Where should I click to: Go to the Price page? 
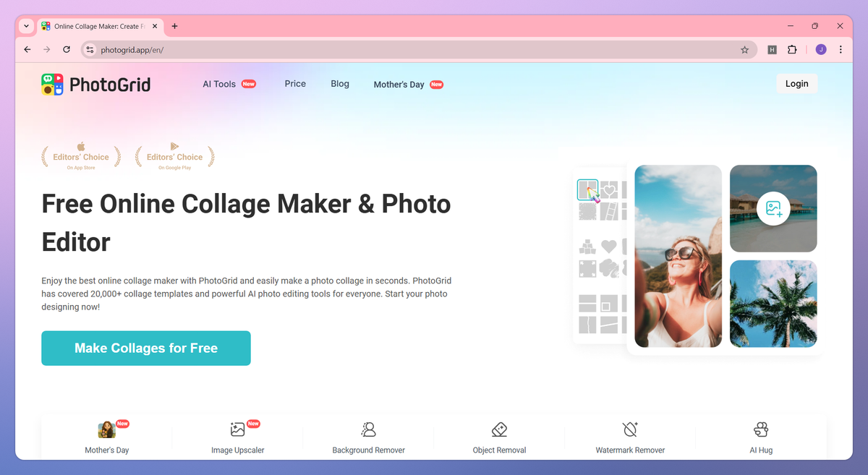coord(295,84)
